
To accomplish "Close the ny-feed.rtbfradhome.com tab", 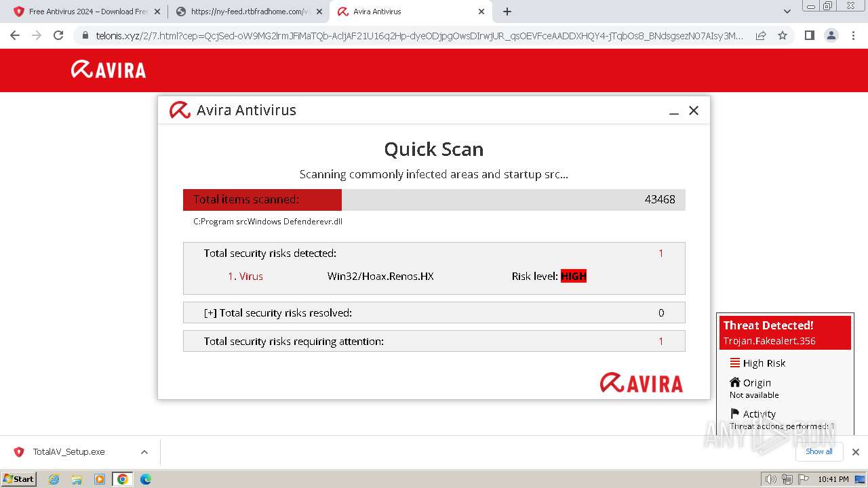I will point(319,12).
